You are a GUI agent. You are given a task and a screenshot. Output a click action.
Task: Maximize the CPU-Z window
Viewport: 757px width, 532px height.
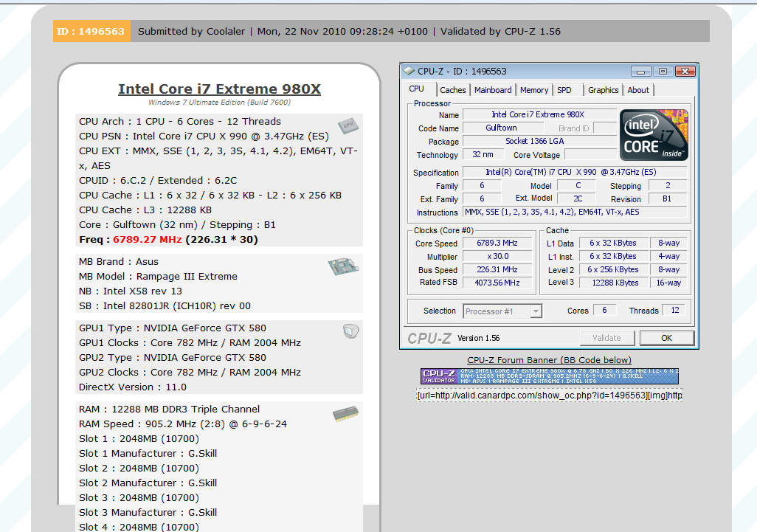tap(663, 72)
